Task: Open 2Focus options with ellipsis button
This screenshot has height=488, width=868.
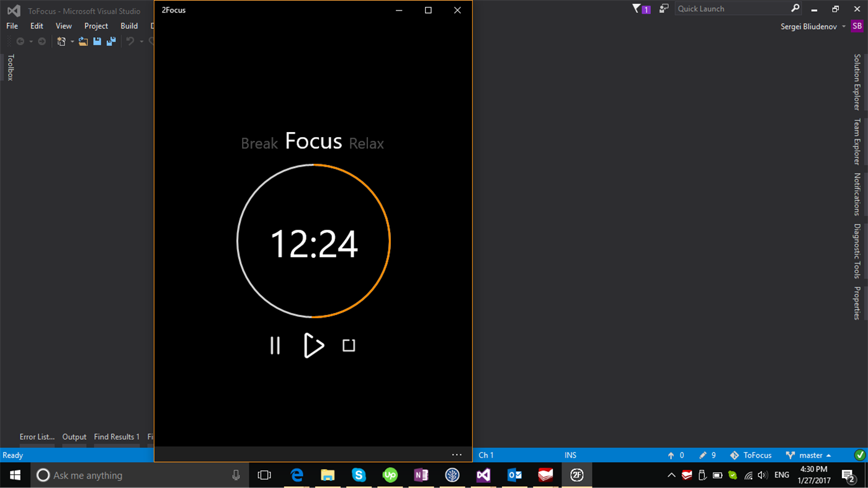Action: [457, 455]
